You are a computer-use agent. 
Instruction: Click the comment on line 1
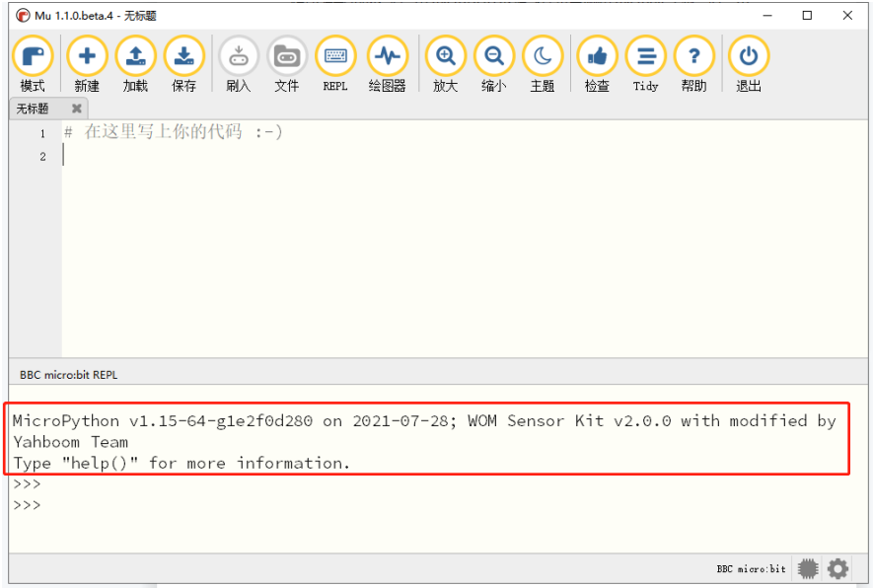[x=174, y=132]
